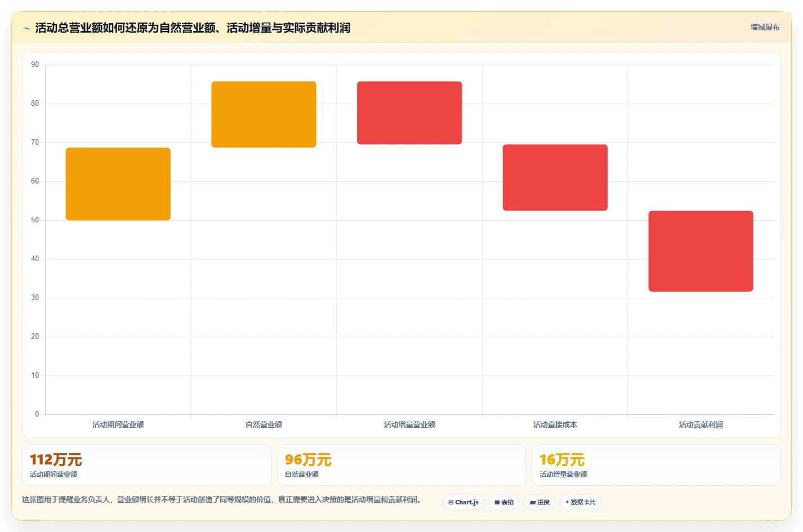Select the 进度 chip
Screen dimensions: 803x532
539,502
